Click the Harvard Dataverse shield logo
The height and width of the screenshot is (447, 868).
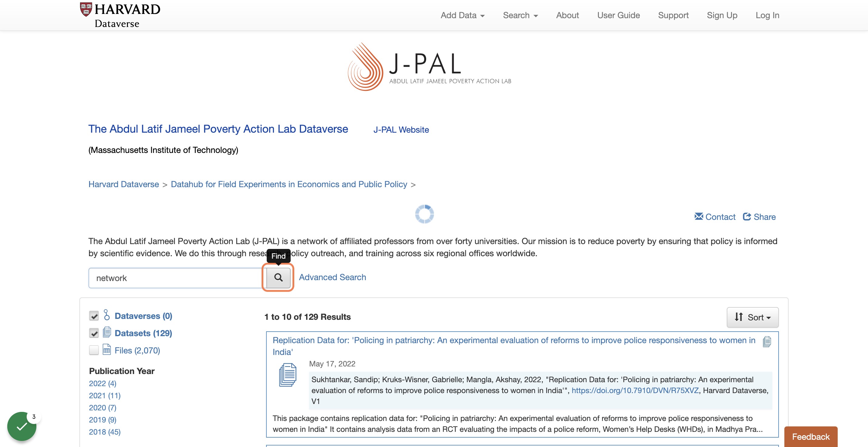86,9
